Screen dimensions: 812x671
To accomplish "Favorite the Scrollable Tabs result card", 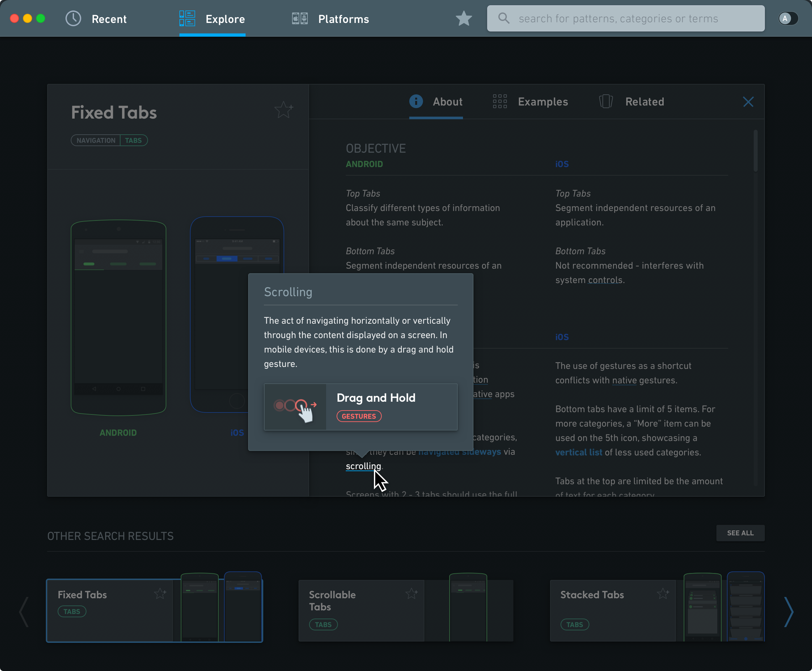I will point(412,593).
